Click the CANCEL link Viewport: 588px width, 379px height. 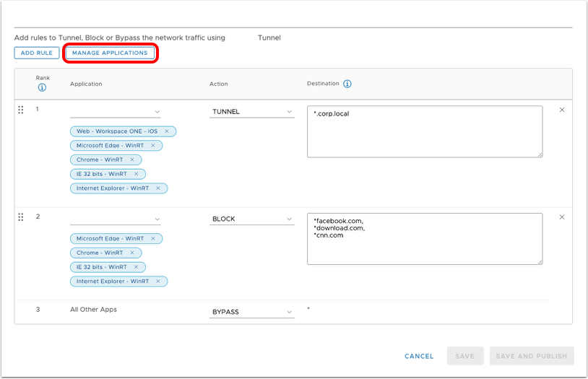click(419, 356)
